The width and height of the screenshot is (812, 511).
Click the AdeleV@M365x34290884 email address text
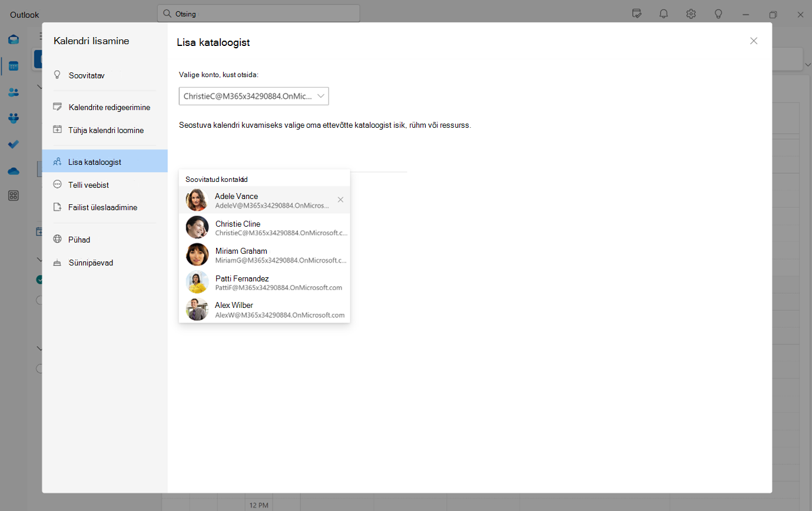click(272, 206)
